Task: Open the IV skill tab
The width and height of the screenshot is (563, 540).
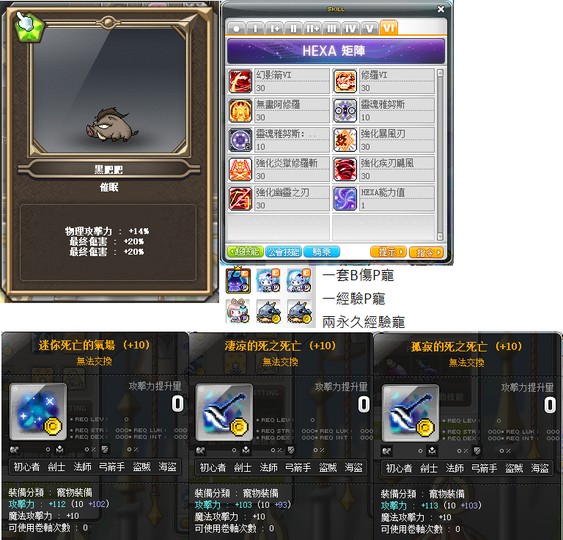Action: pyautogui.click(x=350, y=28)
